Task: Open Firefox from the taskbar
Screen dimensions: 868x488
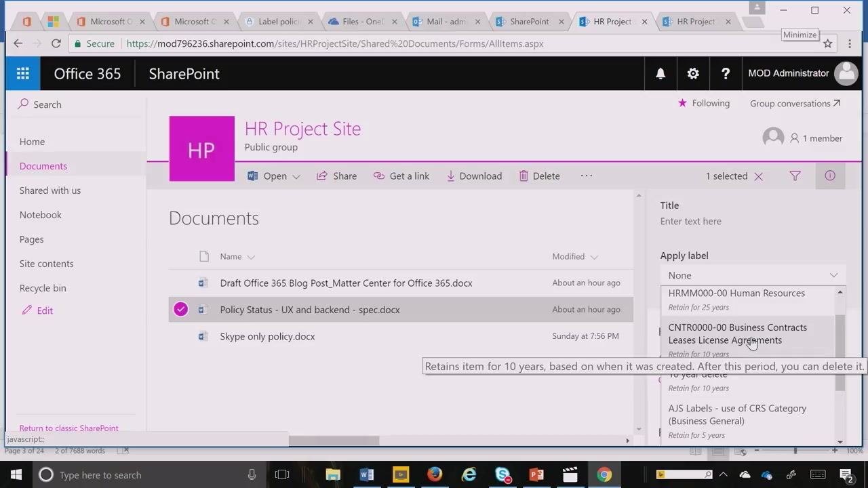Action: tap(435, 474)
